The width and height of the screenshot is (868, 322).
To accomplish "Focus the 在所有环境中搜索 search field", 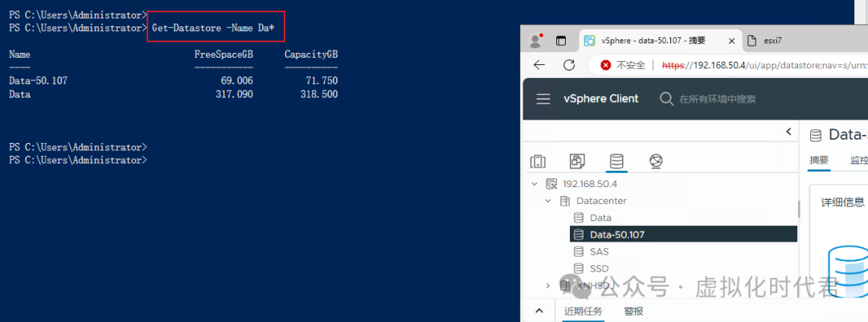I will point(718,99).
